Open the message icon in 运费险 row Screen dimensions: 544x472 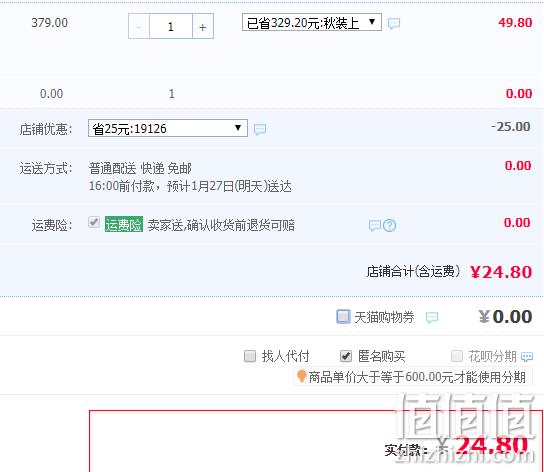click(x=375, y=226)
